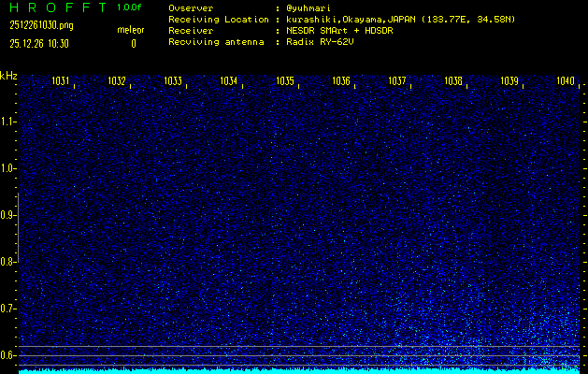588x374 pixels.
Task: Click the 1.1 kHz axis label
Action: (8, 122)
